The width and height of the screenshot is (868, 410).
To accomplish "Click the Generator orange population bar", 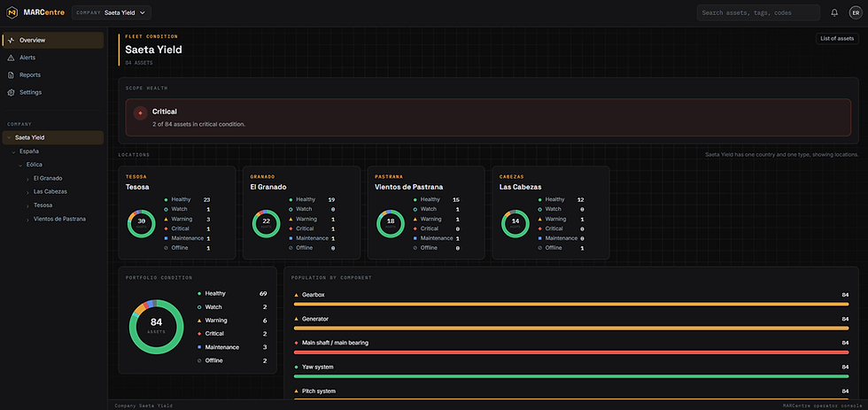I will (571, 329).
